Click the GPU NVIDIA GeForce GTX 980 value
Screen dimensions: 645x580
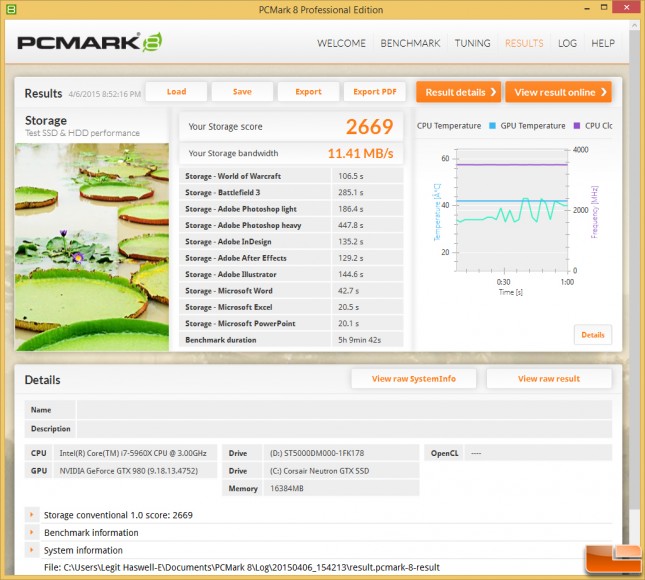[135, 471]
